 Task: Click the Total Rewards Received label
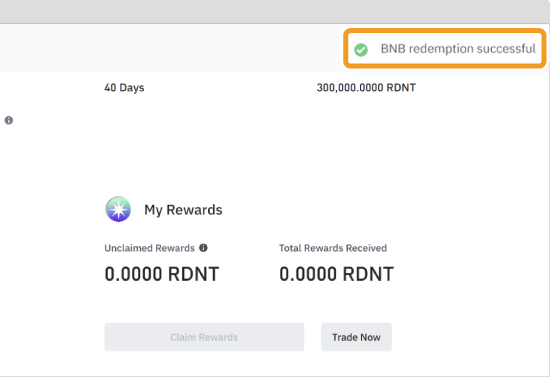pyautogui.click(x=333, y=248)
